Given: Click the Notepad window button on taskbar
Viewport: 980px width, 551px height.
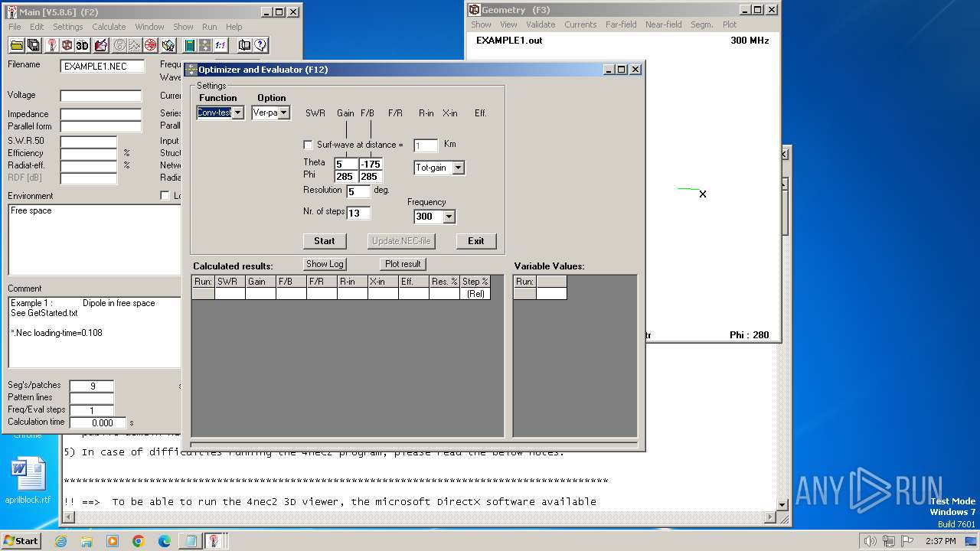Looking at the screenshot, I should pos(189,541).
